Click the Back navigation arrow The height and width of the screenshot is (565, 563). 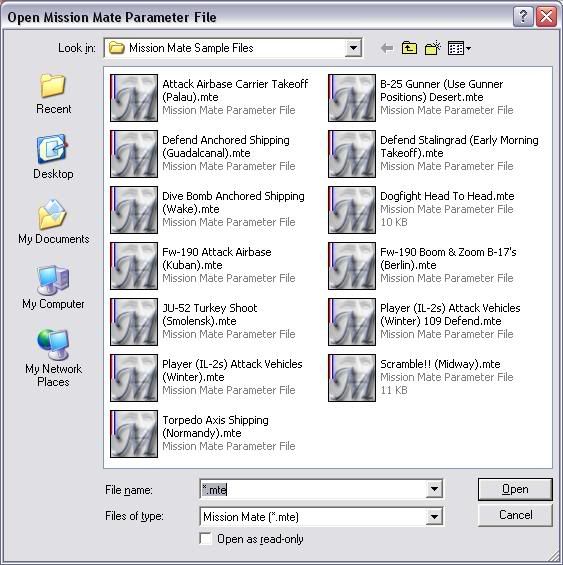point(387,48)
